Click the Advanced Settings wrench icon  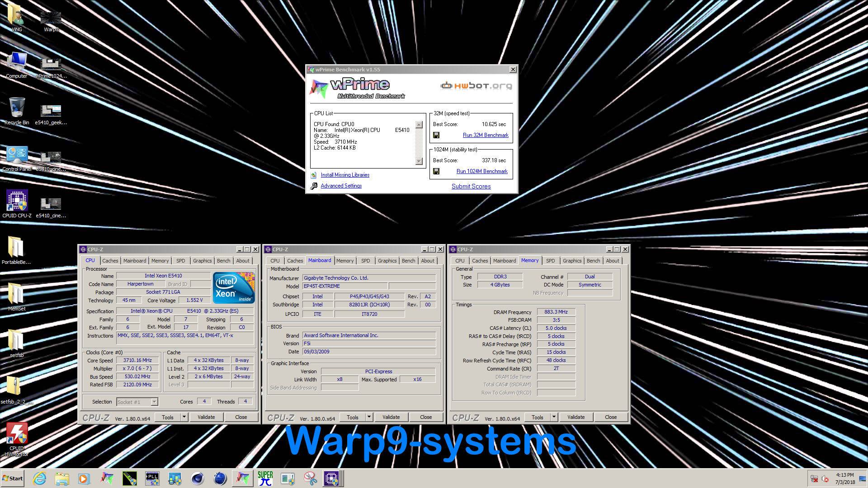314,186
